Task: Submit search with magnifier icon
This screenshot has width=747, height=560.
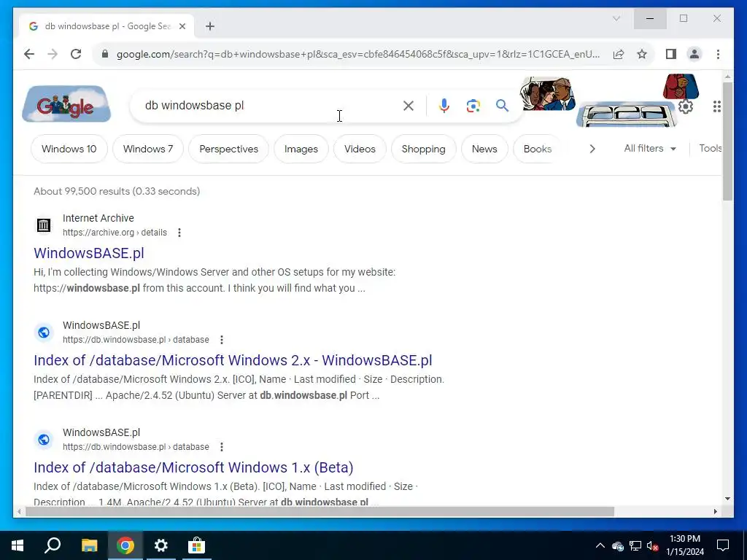Action: (x=502, y=105)
